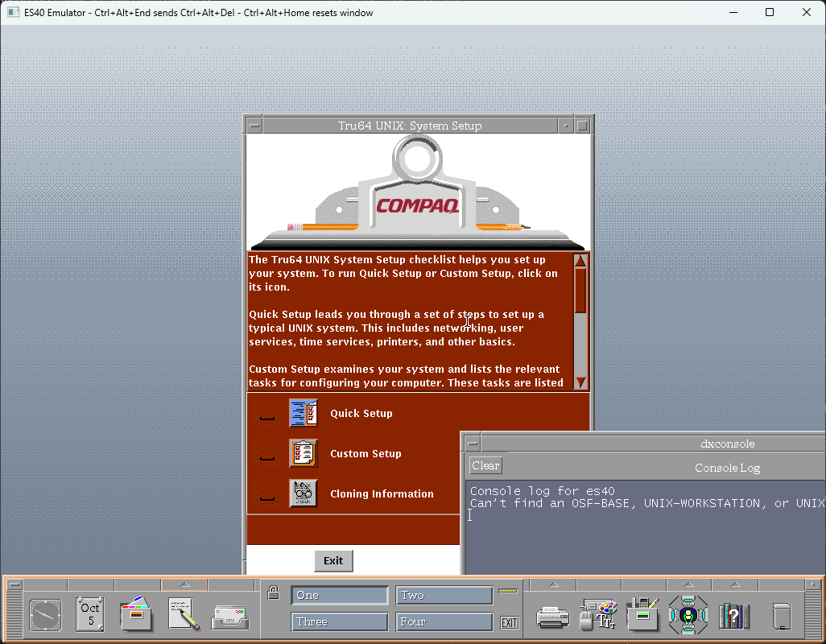Screen dimensions: 826x644
Task: Switch to workspace Three
Action: coord(340,622)
